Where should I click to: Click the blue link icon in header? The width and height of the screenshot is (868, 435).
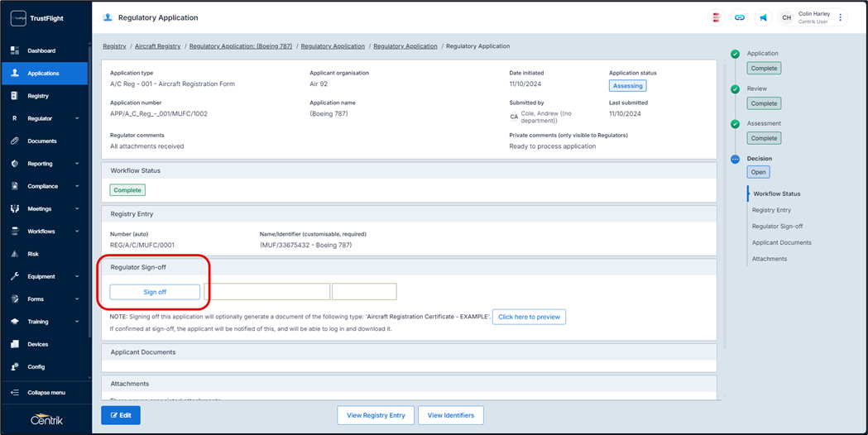pyautogui.click(x=740, y=17)
